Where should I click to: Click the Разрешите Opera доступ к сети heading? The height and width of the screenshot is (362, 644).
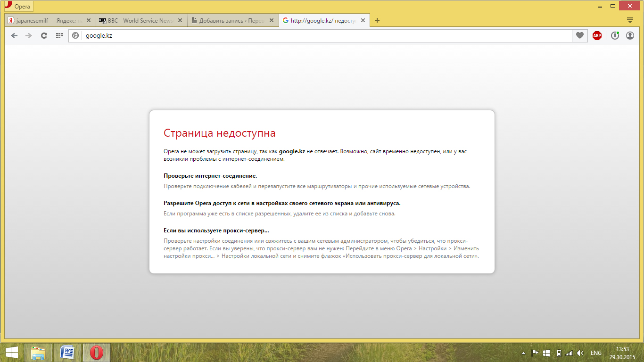pos(282,203)
